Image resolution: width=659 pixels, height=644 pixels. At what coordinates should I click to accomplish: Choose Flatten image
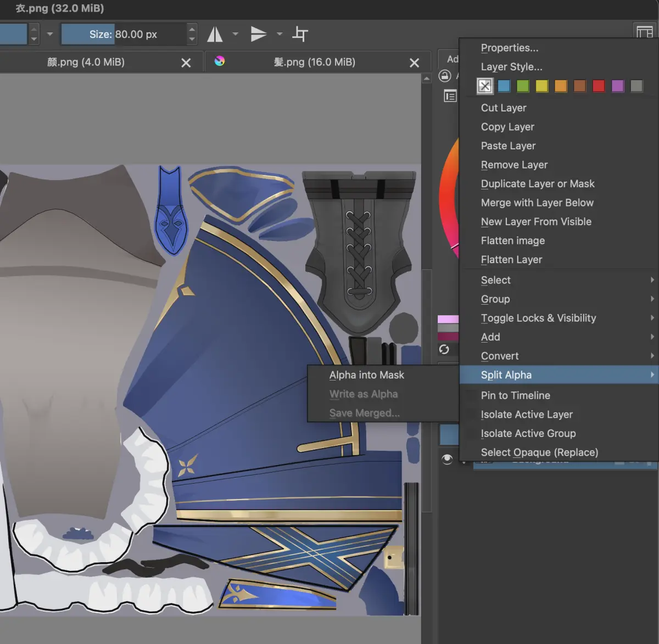click(559, 240)
